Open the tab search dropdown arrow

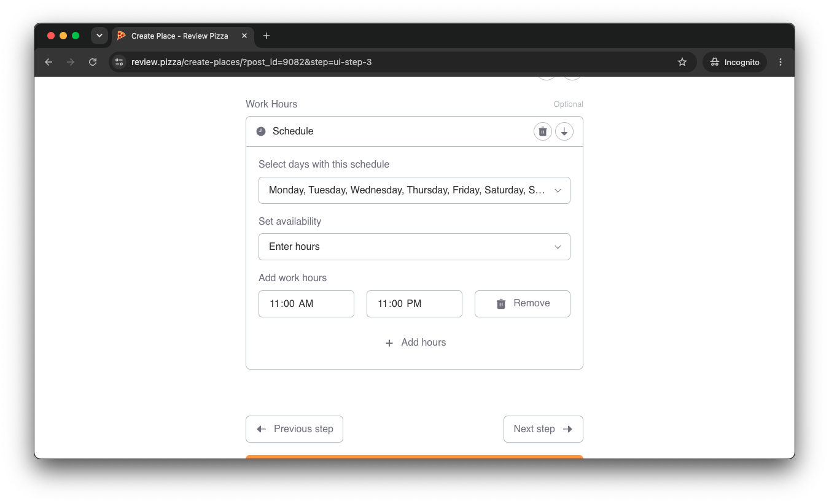pyautogui.click(x=99, y=36)
